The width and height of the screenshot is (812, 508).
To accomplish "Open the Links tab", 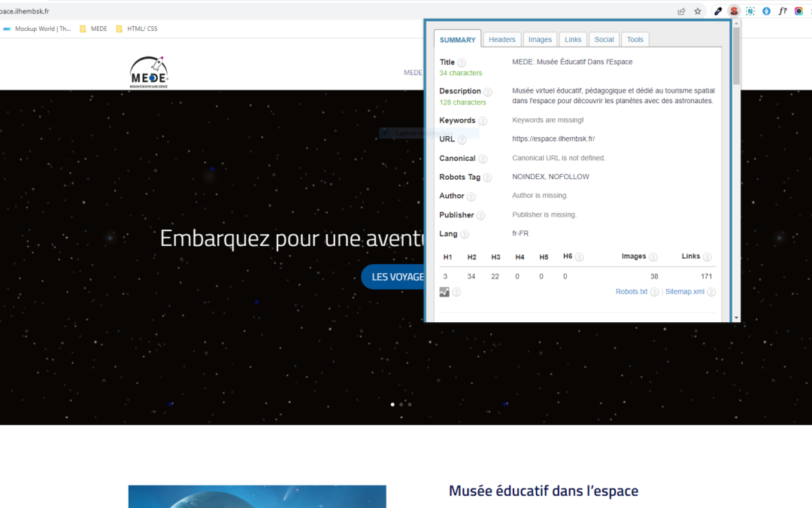I will click(x=573, y=39).
